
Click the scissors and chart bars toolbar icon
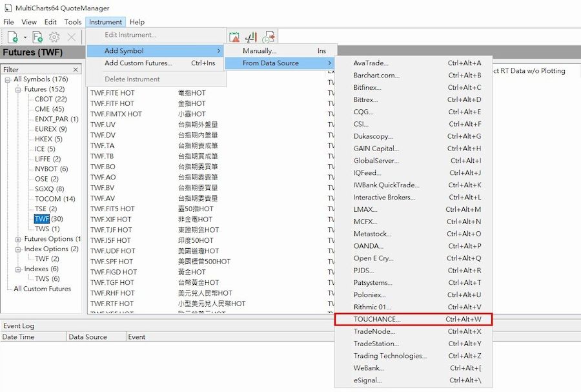[251, 37]
